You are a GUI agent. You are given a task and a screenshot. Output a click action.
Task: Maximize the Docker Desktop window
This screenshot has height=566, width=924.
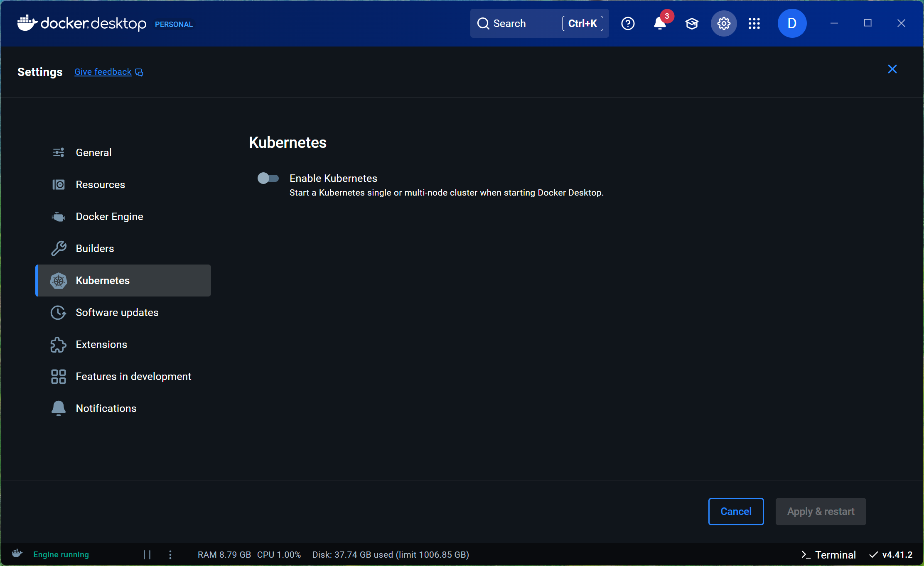point(867,23)
